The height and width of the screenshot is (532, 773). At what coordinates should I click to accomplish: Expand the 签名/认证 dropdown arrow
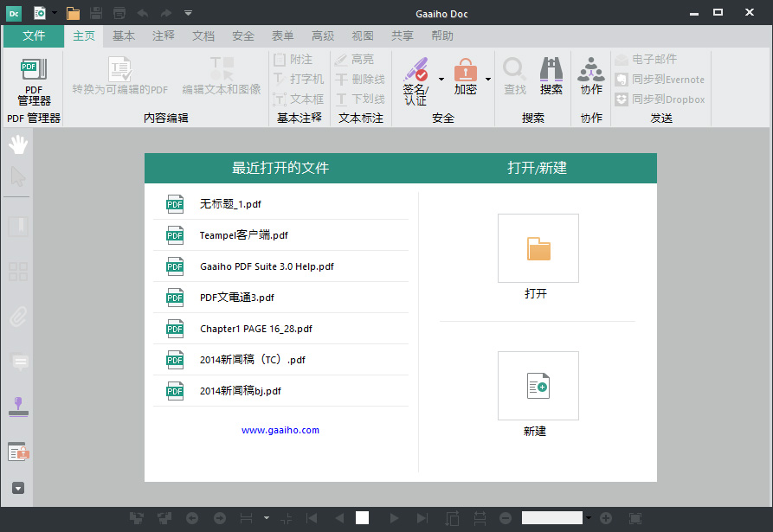pyautogui.click(x=441, y=79)
